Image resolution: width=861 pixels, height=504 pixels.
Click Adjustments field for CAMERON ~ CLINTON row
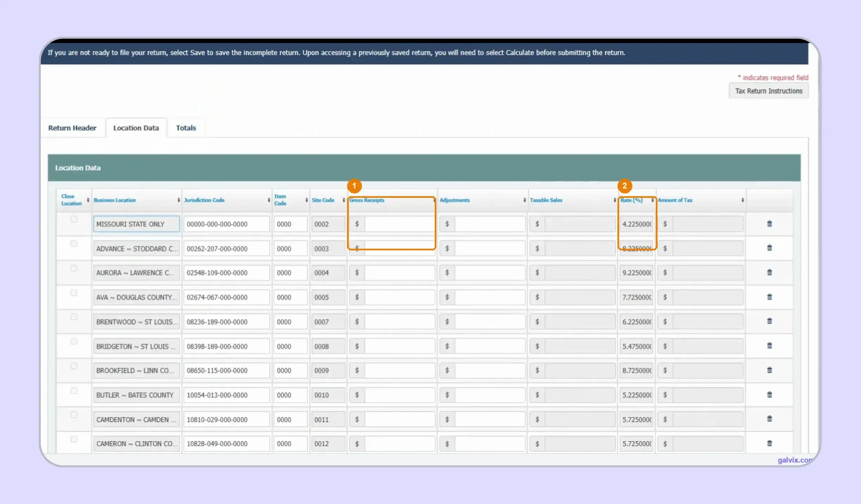tap(490, 444)
